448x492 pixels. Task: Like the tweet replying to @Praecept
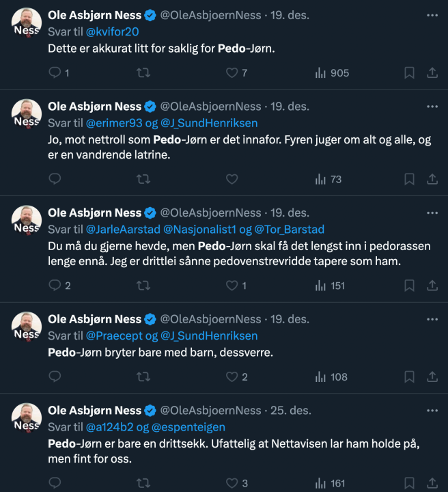232,377
